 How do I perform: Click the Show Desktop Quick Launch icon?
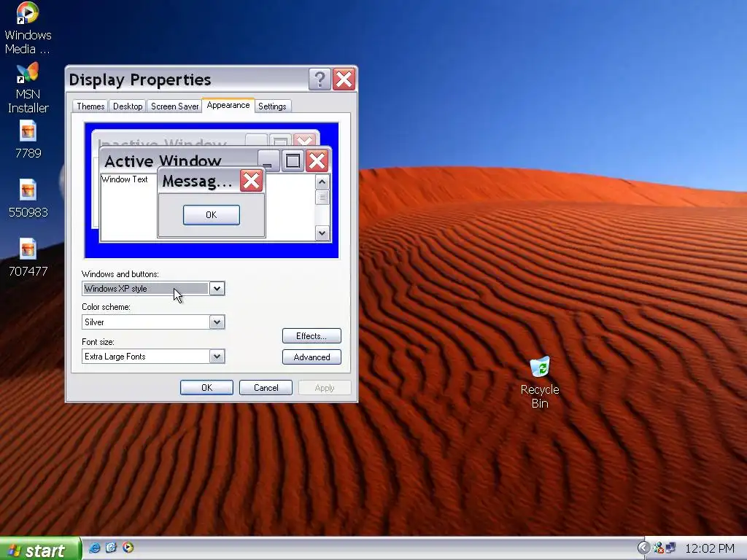click(111, 548)
